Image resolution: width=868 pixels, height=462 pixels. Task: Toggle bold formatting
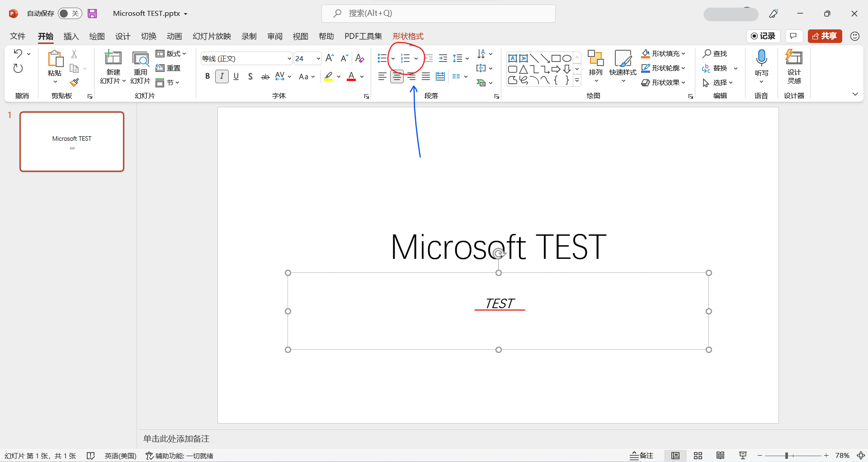(208, 76)
